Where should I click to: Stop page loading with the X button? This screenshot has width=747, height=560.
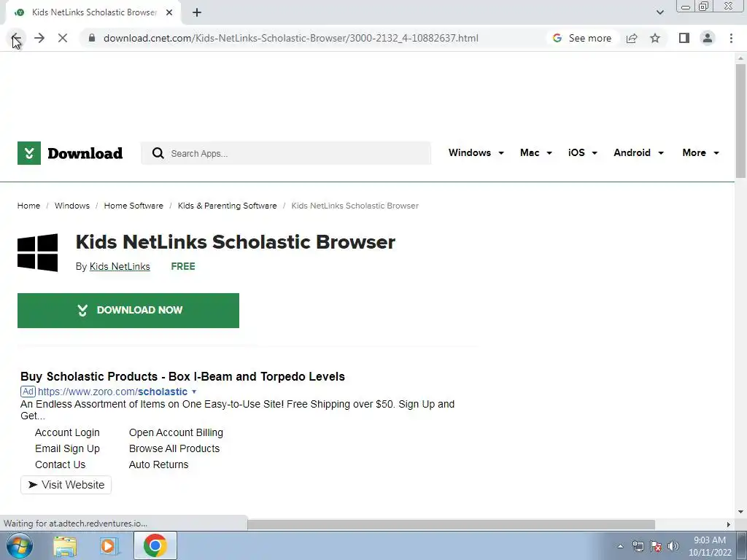point(63,38)
